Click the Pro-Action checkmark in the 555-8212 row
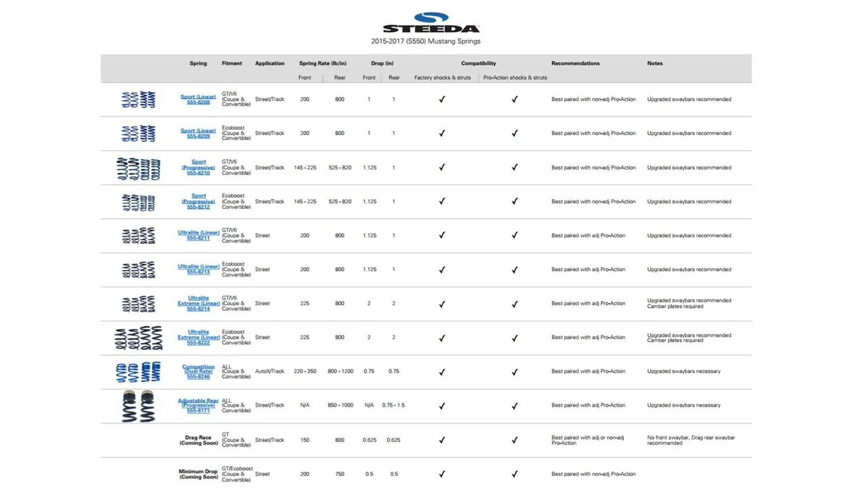Image resolution: width=868 pixels, height=488 pixels. pos(515,201)
